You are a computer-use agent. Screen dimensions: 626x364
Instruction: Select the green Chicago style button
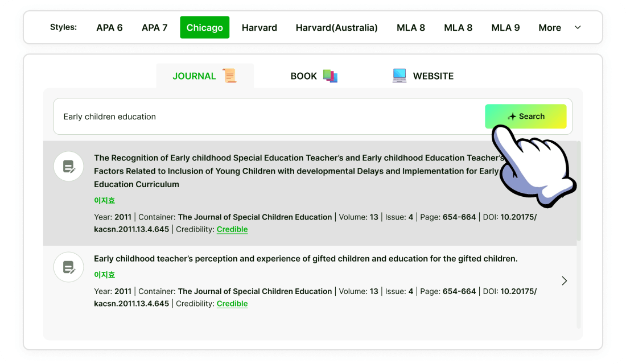(204, 27)
